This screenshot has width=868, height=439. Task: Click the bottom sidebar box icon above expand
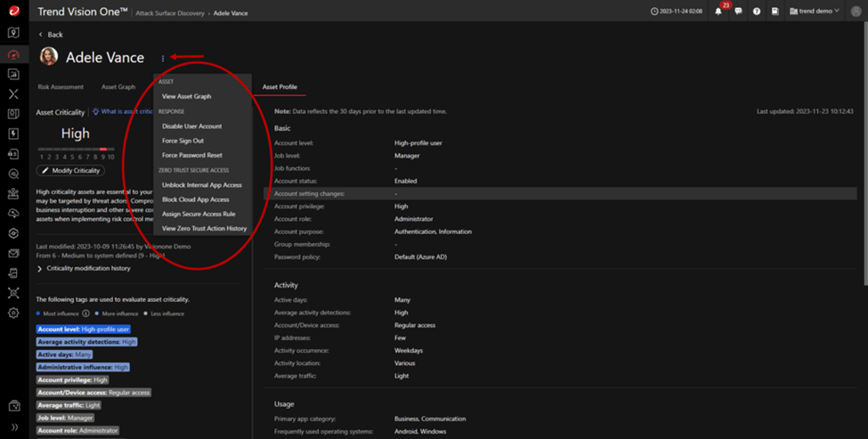point(14,406)
